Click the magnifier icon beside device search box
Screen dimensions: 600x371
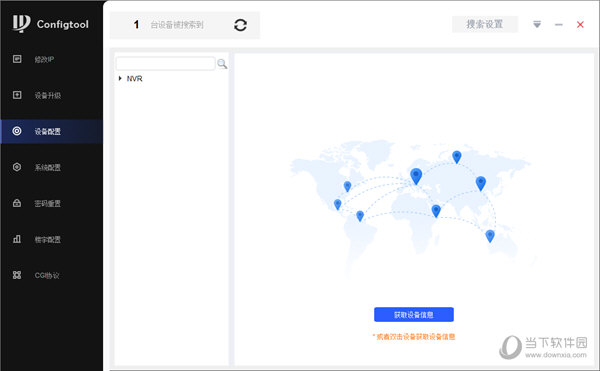pyautogui.click(x=222, y=64)
